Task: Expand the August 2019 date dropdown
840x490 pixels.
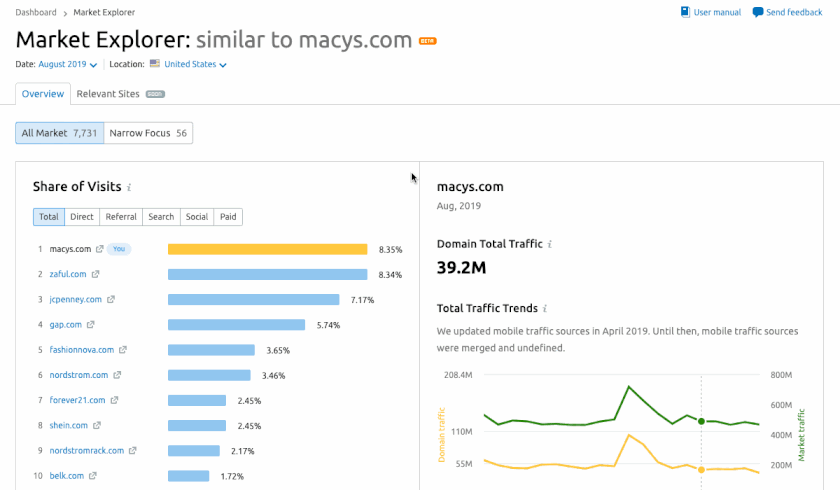Action: pos(67,65)
